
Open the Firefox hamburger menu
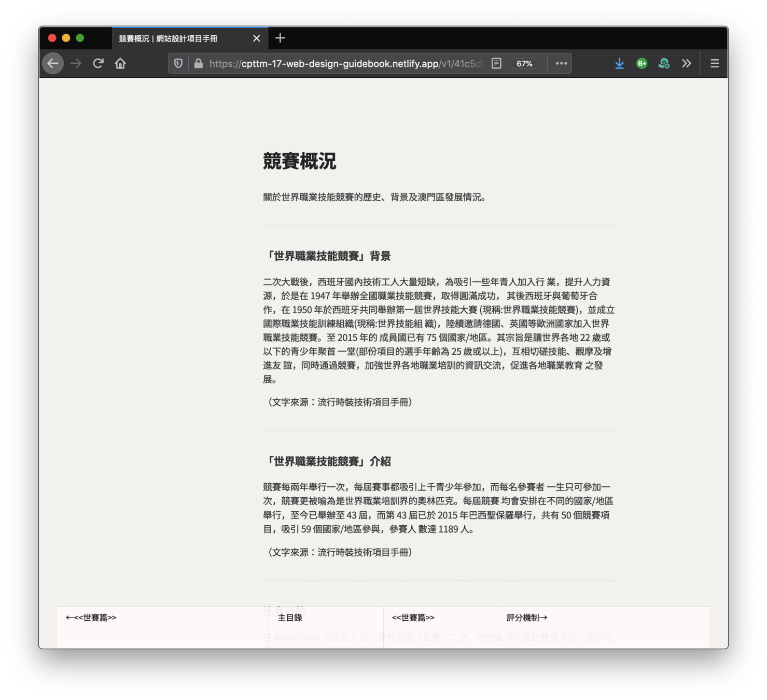coord(715,64)
